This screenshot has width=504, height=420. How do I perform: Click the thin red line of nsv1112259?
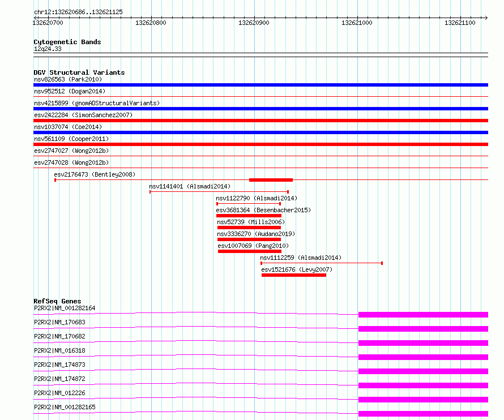[322, 263]
